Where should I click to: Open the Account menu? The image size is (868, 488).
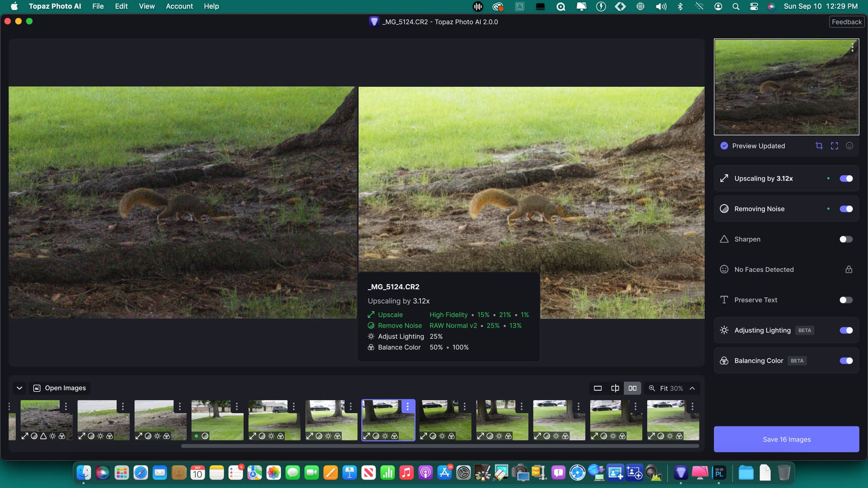[179, 6]
